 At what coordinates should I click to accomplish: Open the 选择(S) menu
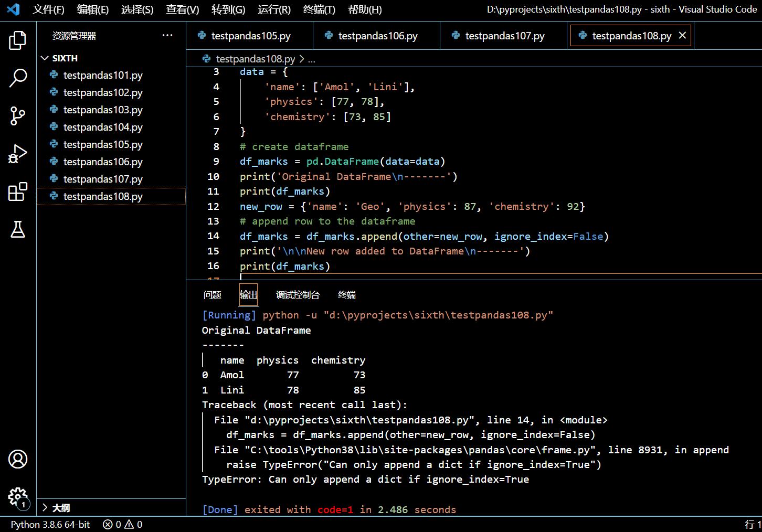[x=137, y=9]
